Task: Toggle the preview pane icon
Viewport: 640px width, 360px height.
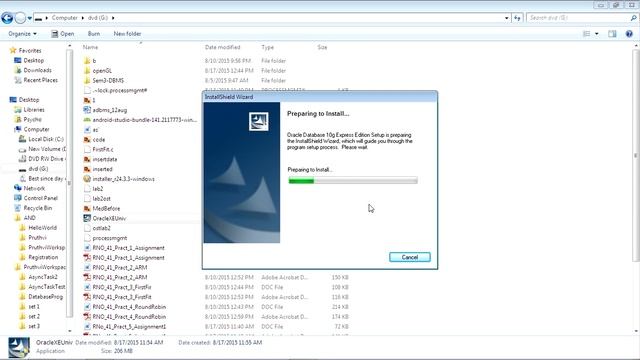Action: point(612,34)
